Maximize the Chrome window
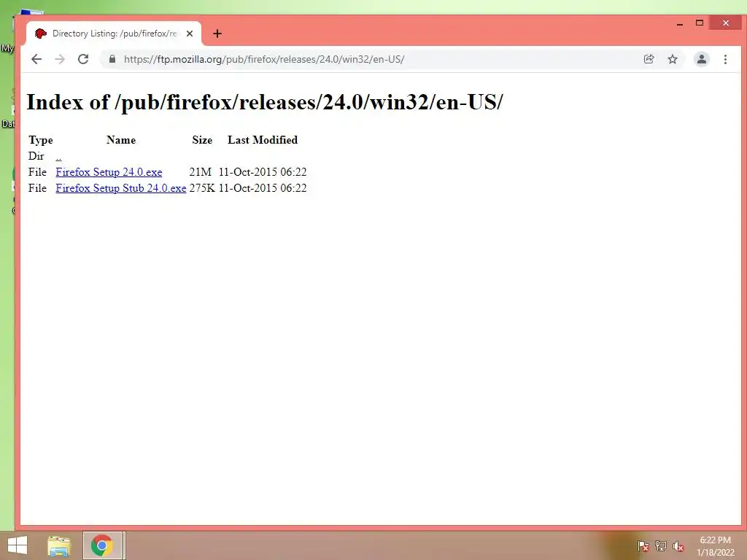This screenshot has height=560, width=747. [x=700, y=23]
